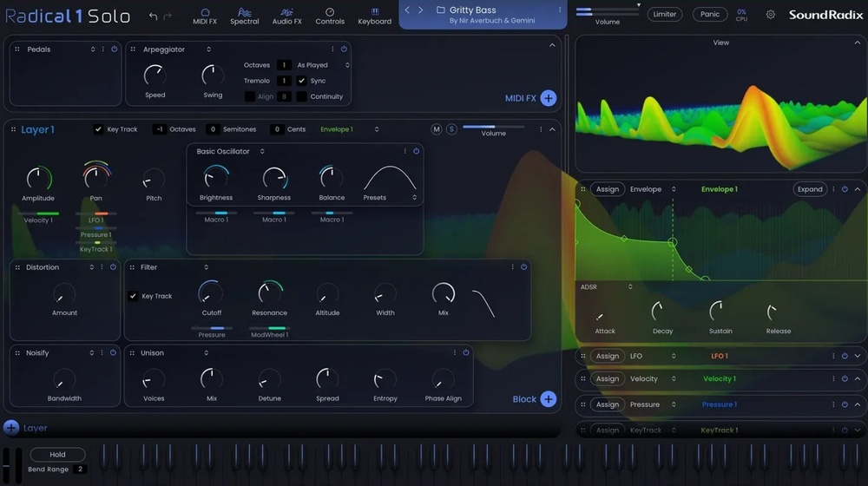The image size is (868, 486).
Task: Open Layer 1 Envelope 1 selector
Action: pyautogui.click(x=349, y=129)
